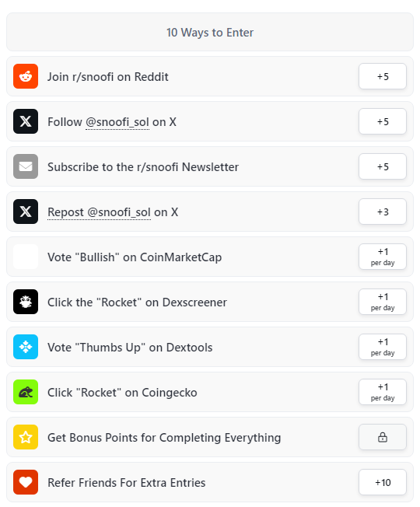
Task: Click the +3 button for Repost entry
Action: tap(383, 212)
